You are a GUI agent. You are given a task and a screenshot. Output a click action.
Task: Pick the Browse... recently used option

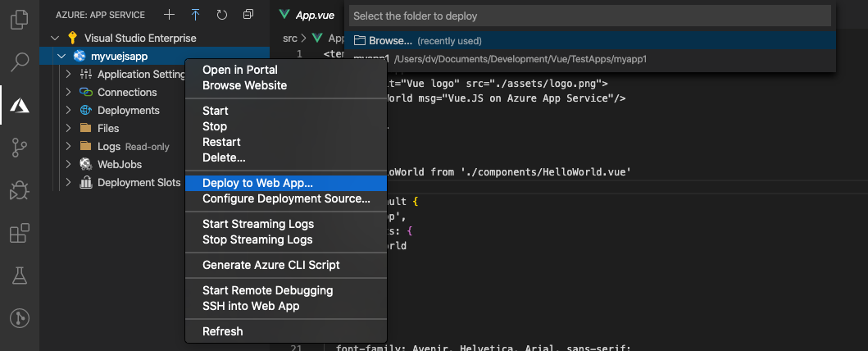coord(590,40)
